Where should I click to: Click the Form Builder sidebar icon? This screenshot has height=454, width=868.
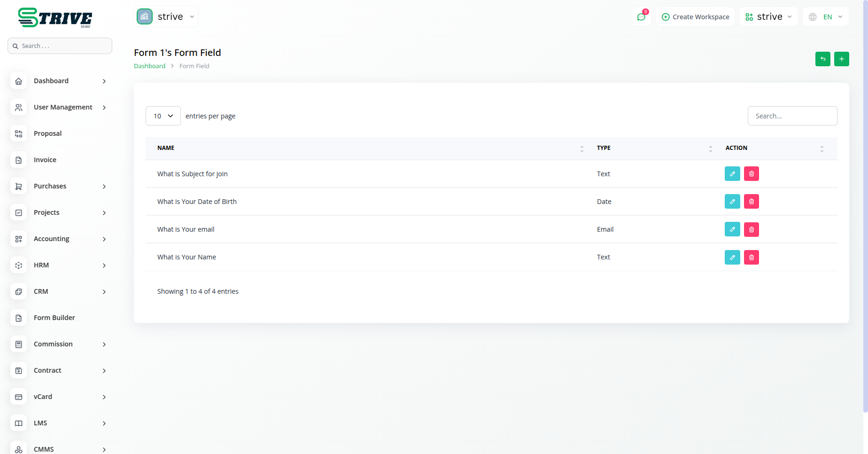(19, 318)
